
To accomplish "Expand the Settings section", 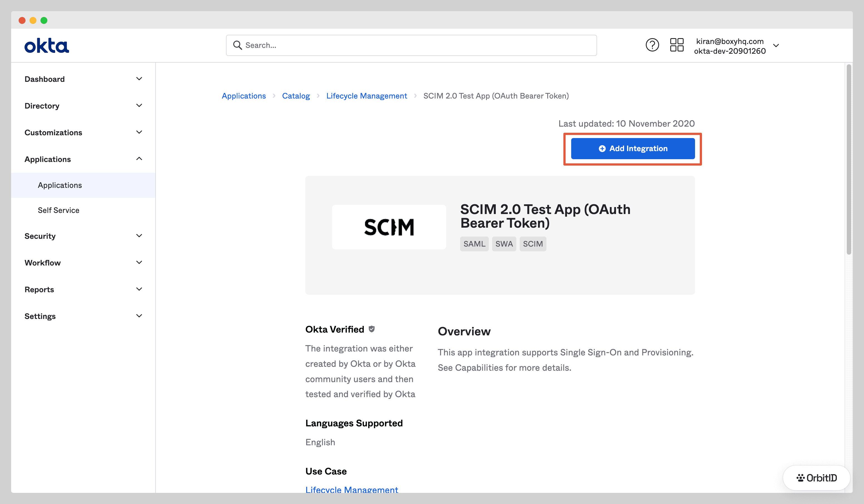I will 83,316.
